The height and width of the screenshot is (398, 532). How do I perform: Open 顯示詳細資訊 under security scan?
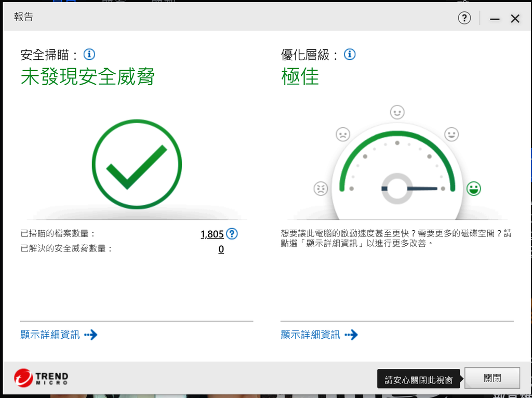click(59, 335)
